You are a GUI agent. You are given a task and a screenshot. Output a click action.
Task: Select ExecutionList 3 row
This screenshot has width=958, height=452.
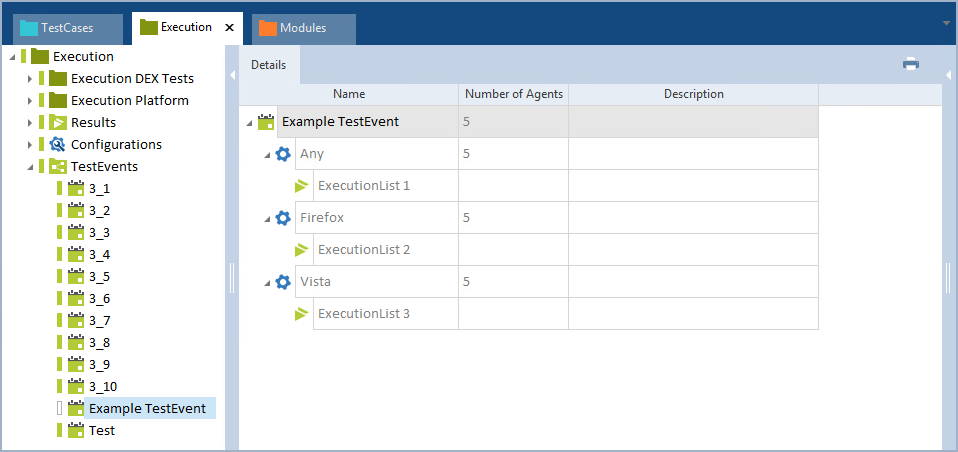coord(363,314)
